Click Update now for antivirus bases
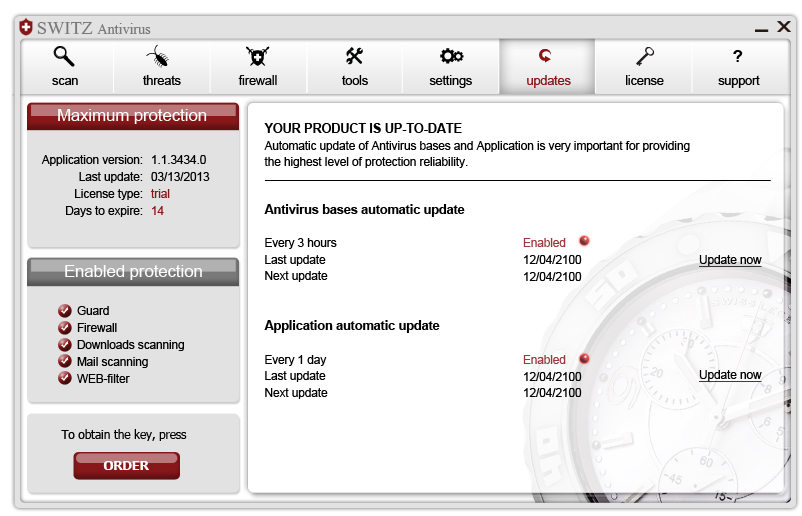802x516 pixels. pos(730,260)
